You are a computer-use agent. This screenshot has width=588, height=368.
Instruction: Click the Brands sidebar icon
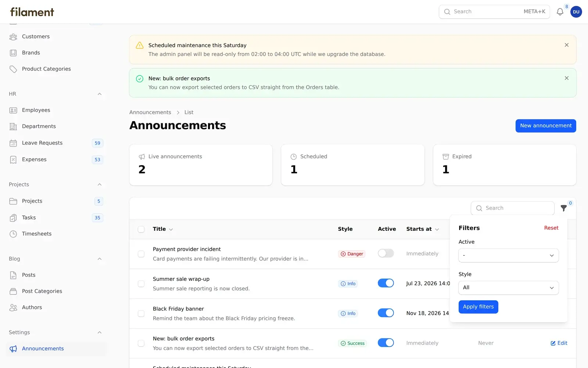pos(13,53)
